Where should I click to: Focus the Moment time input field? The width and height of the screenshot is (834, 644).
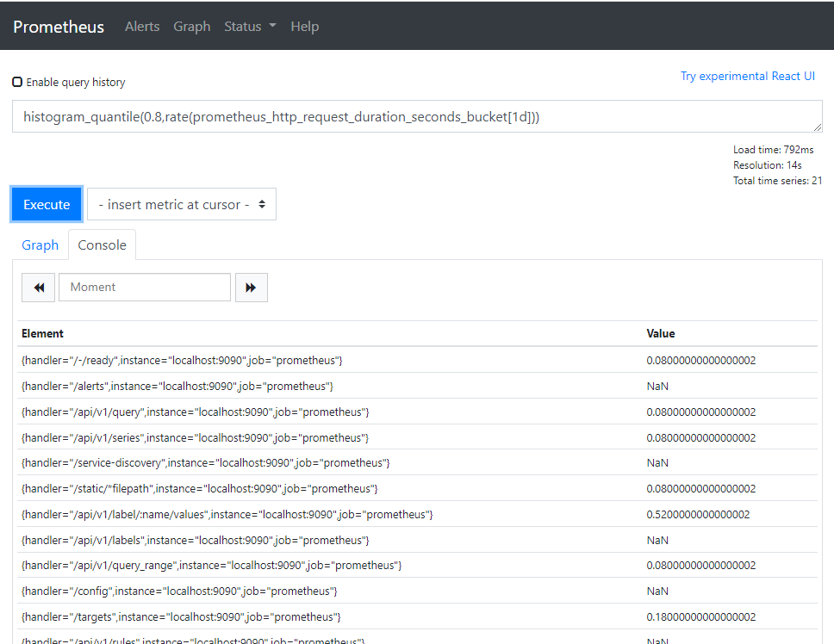coord(145,288)
